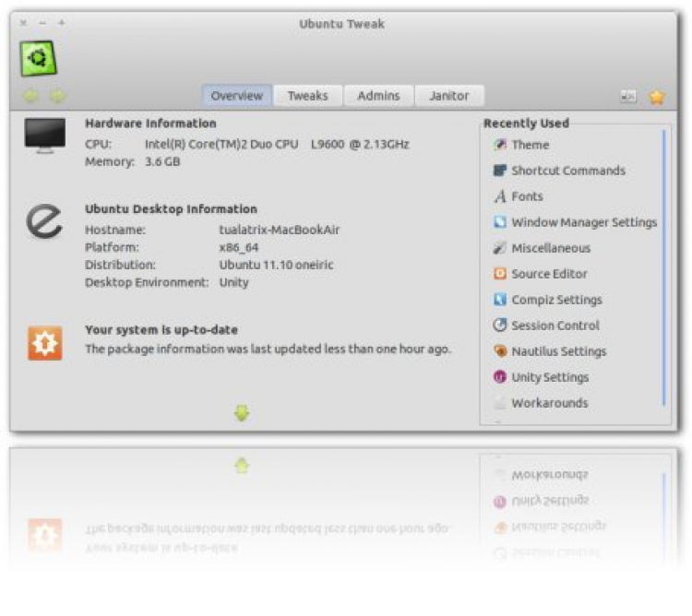
Task: Open Window Manager Settings entry
Action: tap(584, 222)
